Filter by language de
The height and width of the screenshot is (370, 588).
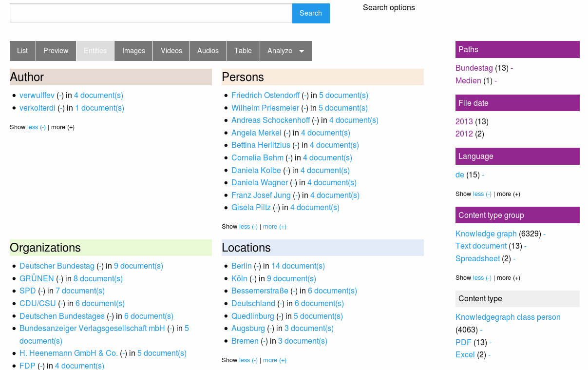pos(460,175)
